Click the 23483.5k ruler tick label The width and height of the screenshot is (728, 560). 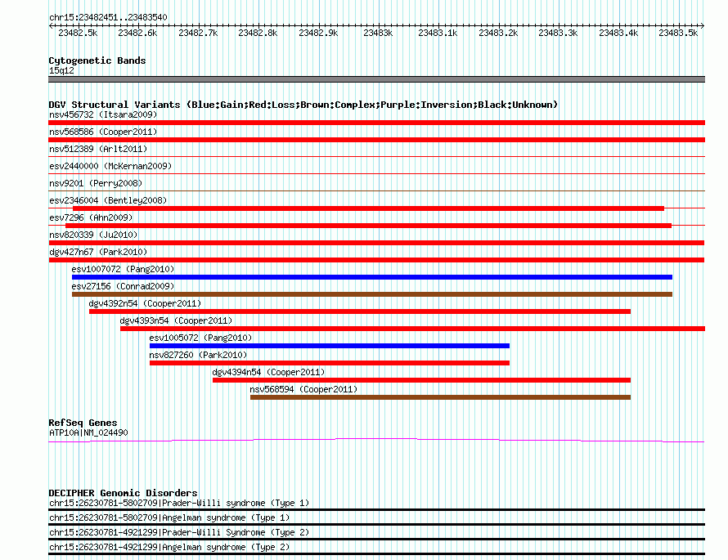[x=678, y=33]
